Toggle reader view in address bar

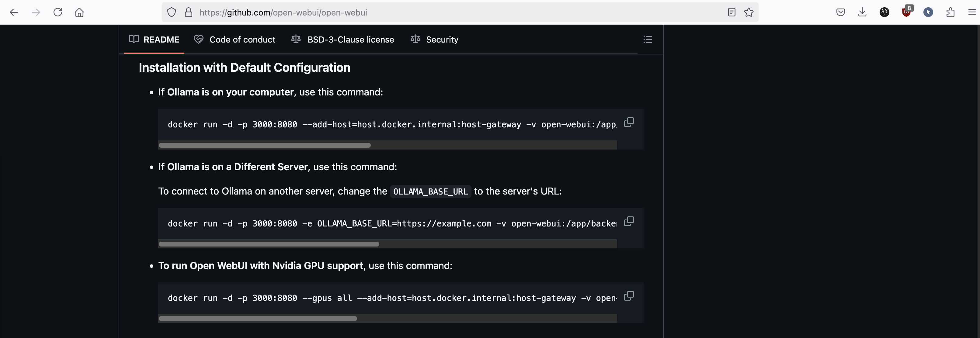tap(731, 12)
